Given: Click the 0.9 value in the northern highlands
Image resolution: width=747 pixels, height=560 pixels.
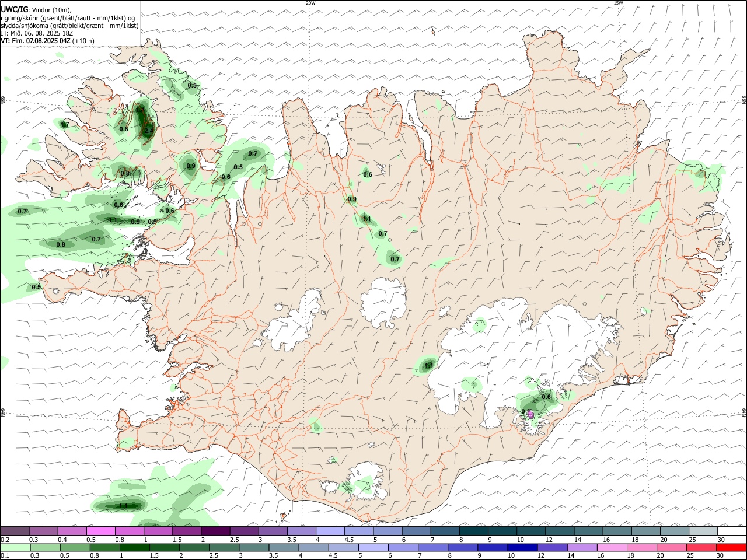Looking at the screenshot, I should (352, 199).
